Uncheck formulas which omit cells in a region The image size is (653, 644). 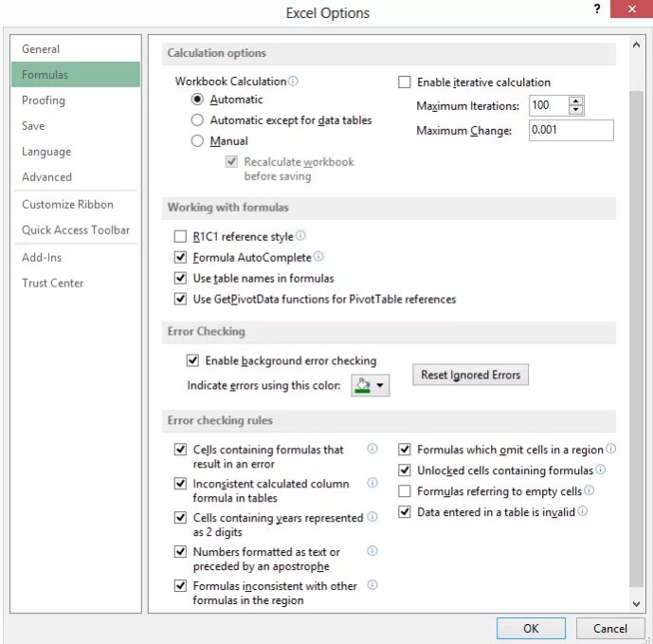tap(405, 450)
